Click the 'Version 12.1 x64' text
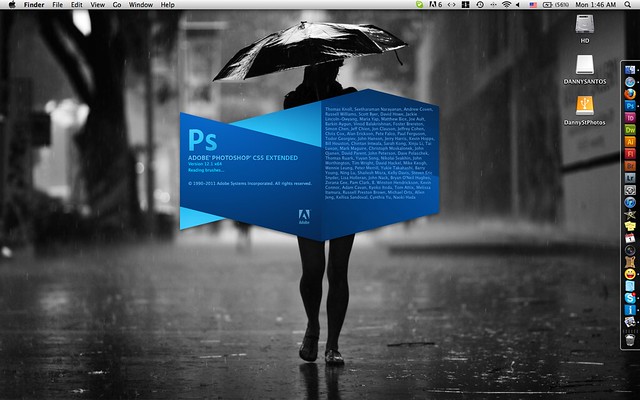Screen dimensions: 640x400 204,164
